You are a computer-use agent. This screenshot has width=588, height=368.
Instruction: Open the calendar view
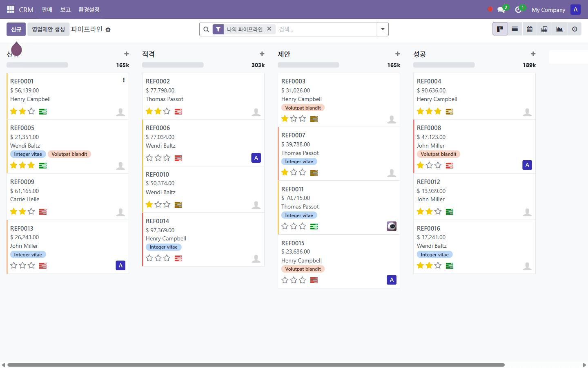(529, 29)
